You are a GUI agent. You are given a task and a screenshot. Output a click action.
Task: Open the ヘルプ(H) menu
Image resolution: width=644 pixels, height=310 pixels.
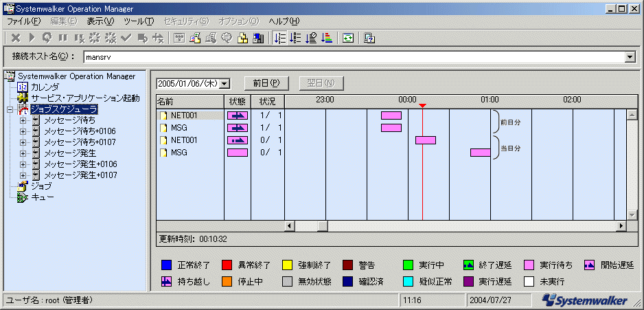(284, 21)
